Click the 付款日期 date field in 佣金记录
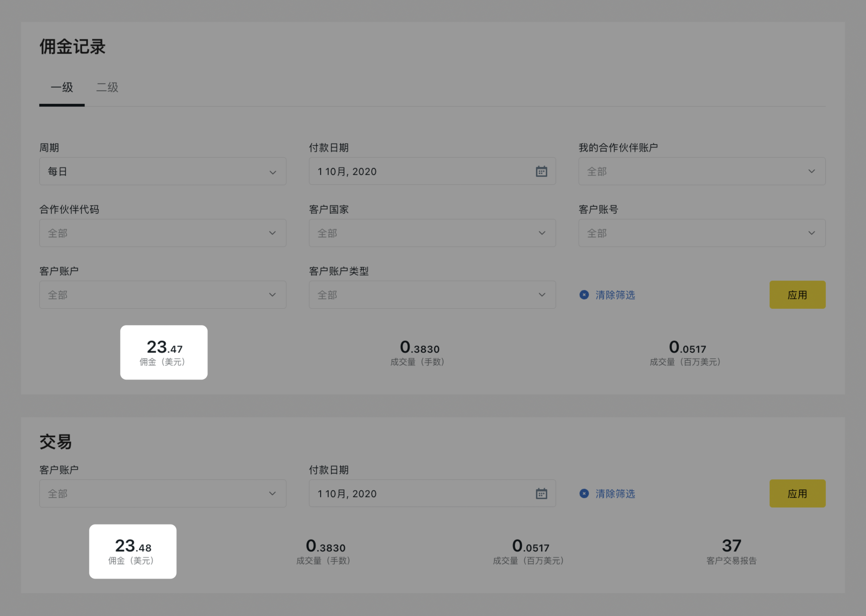Screen dimensions: 866x616 [432, 172]
